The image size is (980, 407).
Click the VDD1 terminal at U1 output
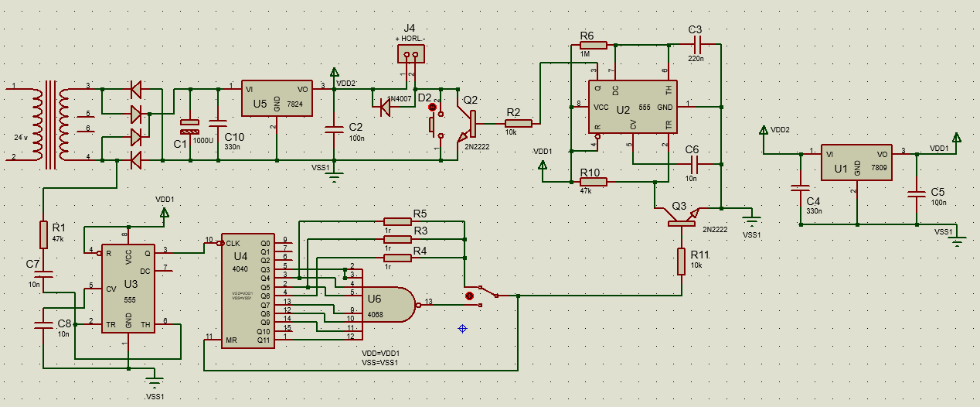957,138
